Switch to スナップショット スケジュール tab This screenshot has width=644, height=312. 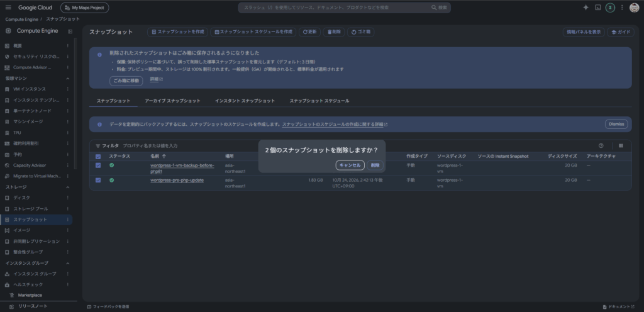click(x=319, y=101)
